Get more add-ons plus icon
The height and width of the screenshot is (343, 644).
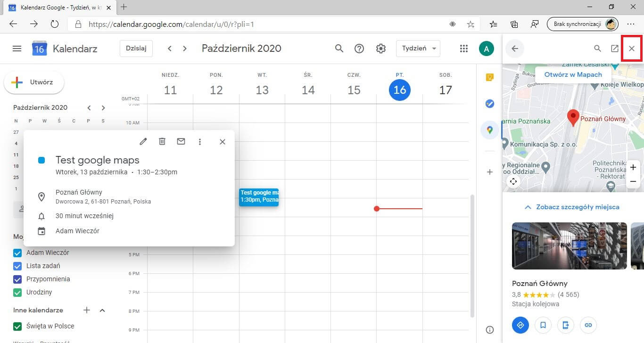pos(490,172)
